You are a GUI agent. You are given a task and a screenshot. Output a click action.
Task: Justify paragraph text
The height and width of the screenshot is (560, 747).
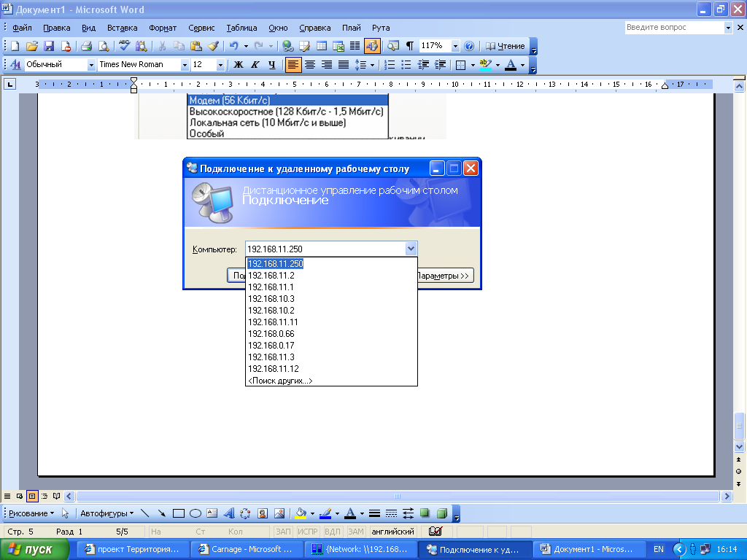[344, 65]
